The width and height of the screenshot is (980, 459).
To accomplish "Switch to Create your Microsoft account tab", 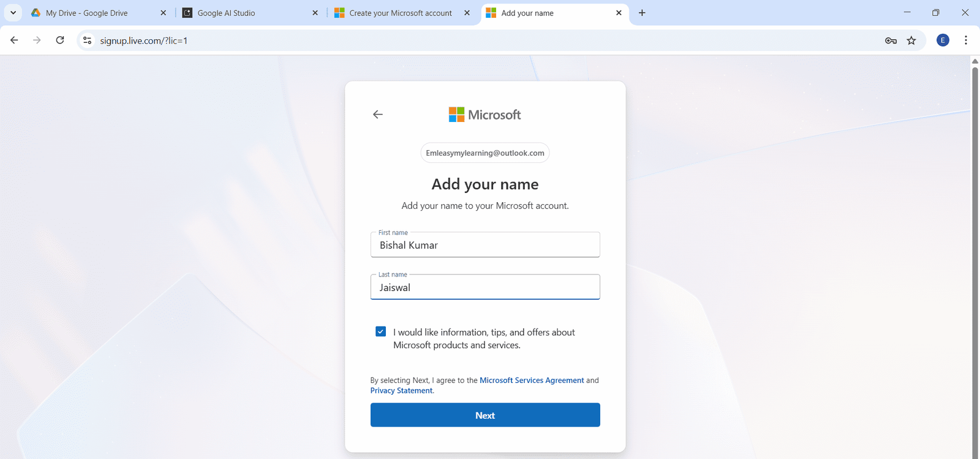I will (400, 13).
